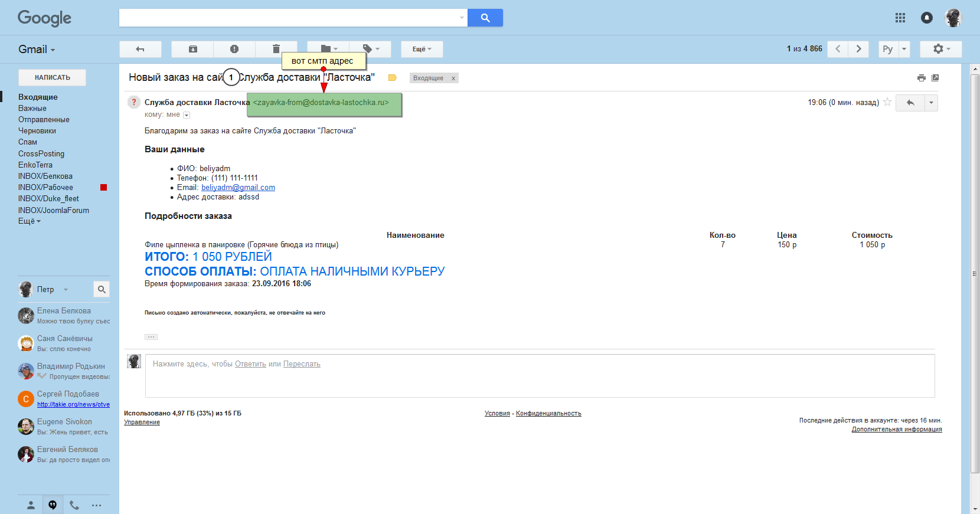980x514 pixels.
Task: Open chat with Саня Санёвичь
Action: [x=64, y=343]
